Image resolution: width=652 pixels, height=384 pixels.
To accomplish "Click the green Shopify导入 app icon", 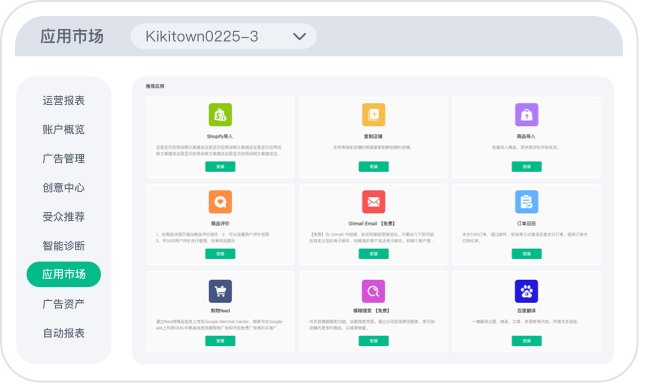I will click(220, 114).
